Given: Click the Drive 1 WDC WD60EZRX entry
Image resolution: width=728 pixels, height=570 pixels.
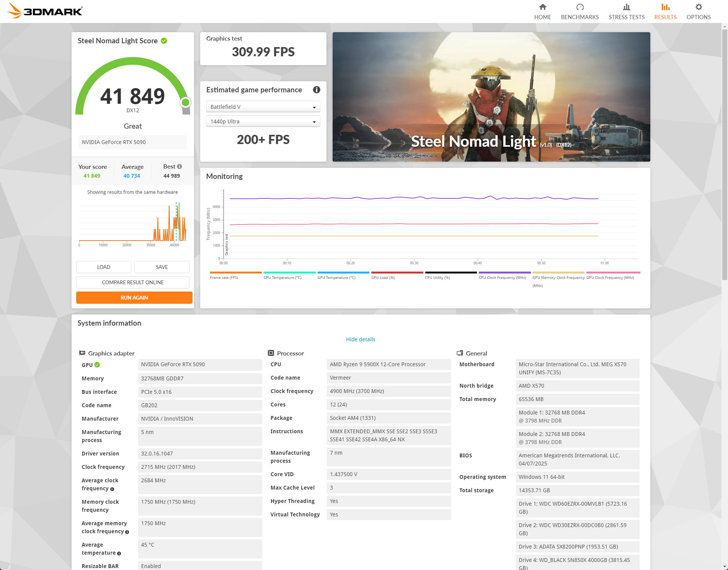Looking at the screenshot, I should coord(577,508).
